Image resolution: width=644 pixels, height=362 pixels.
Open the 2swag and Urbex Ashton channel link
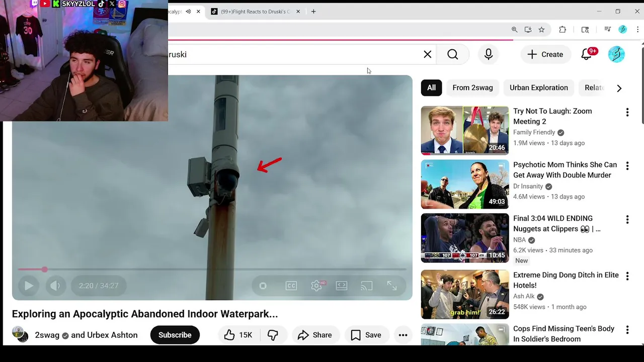86,335
